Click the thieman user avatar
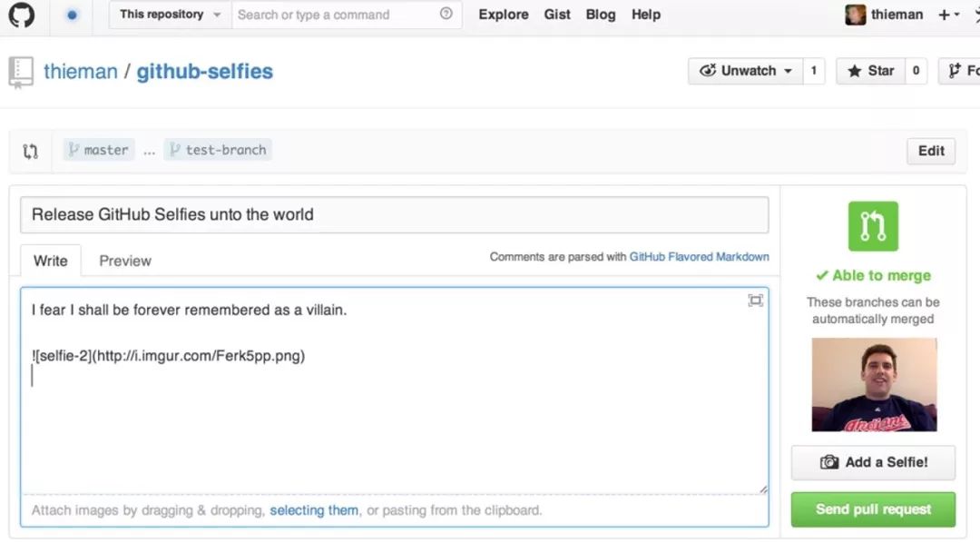 pos(855,15)
